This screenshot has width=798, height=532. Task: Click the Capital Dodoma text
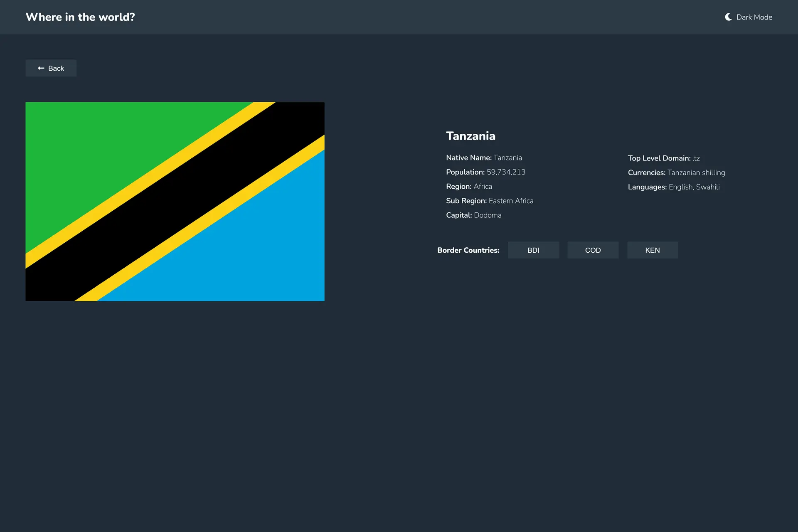[487, 215]
